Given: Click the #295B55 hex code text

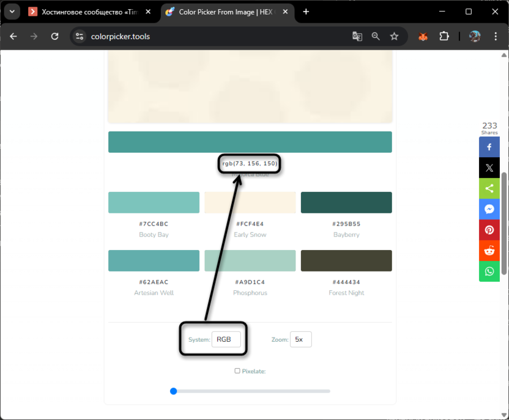Looking at the screenshot, I should coord(346,224).
